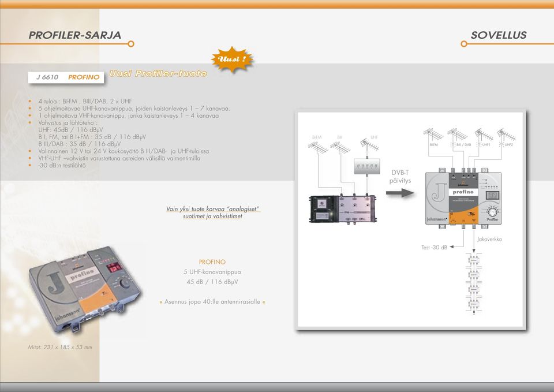Click the "UHF: 45dB / 116 dBµV" line
The height and width of the screenshot is (392, 554).
coord(70,130)
